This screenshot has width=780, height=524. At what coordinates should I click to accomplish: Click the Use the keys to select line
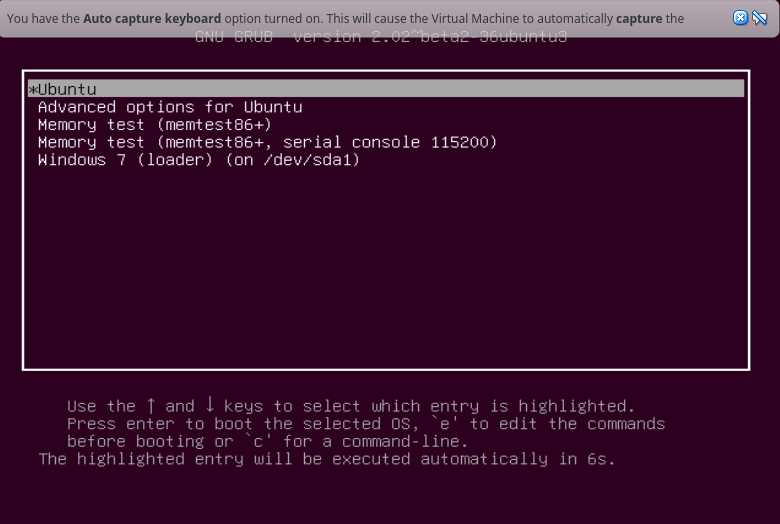[x=351, y=406]
